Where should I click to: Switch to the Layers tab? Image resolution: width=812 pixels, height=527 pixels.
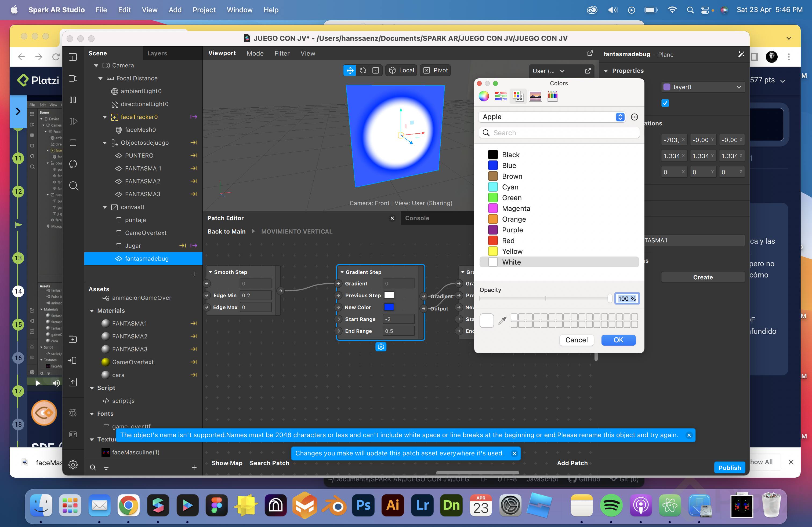click(x=157, y=53)
